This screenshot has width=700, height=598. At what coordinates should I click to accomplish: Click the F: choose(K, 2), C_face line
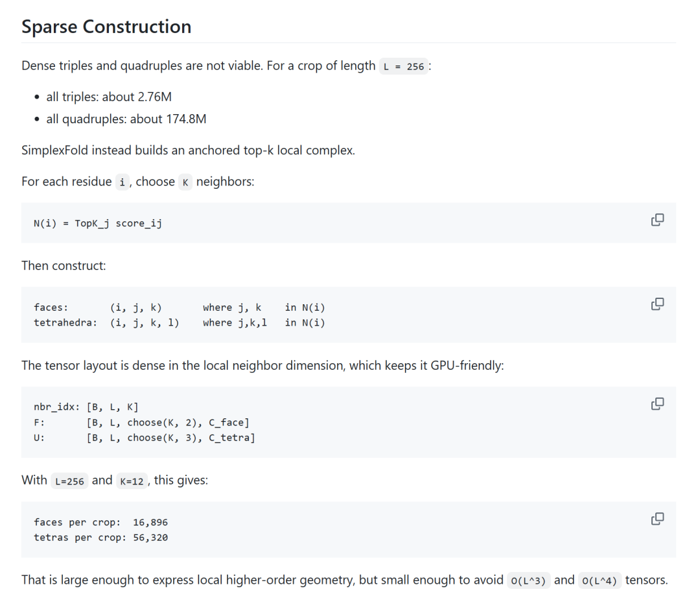(x=141, y=422)
